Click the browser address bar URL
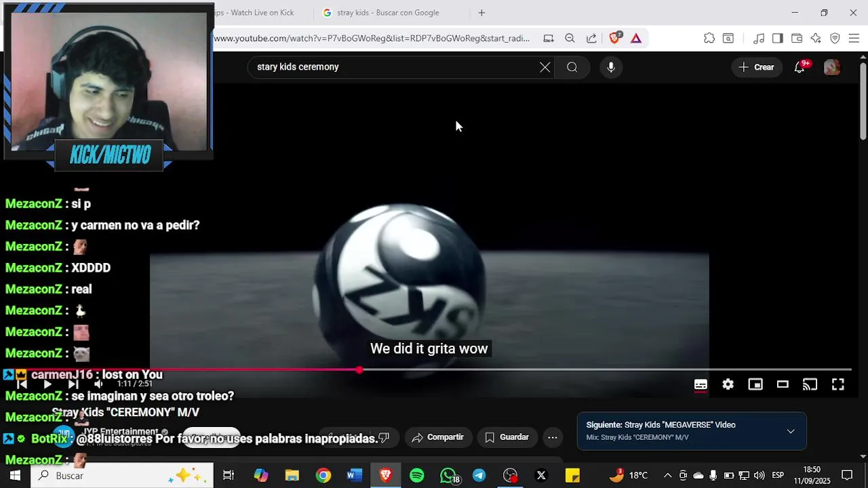 point(372,38)
